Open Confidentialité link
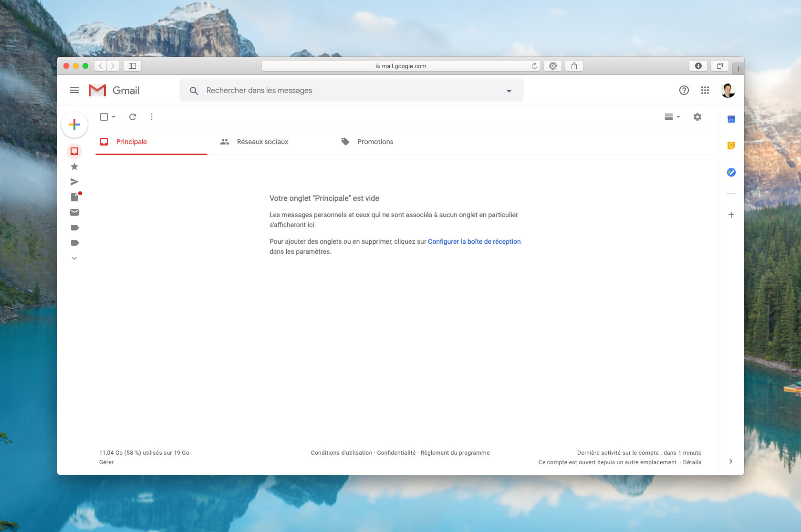The width and height of the screenshot is (801, 532). click(396, 453)
